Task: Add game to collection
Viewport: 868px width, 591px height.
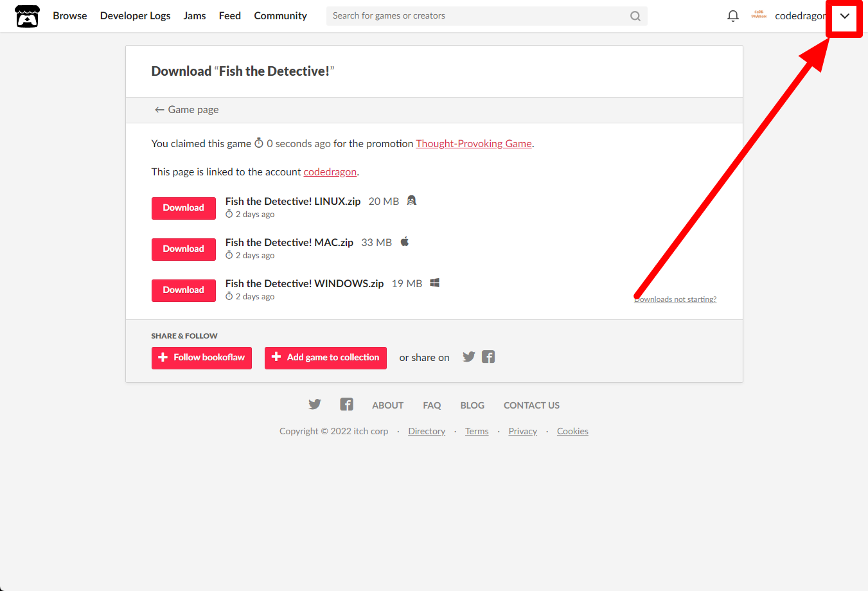Action: coord(326,358)
